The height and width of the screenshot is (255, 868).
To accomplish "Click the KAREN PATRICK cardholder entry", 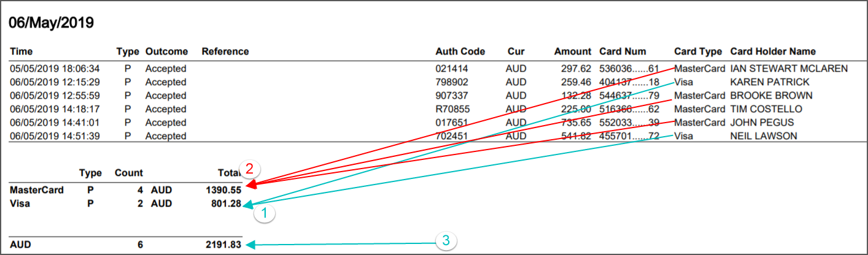I will (770, 82).
